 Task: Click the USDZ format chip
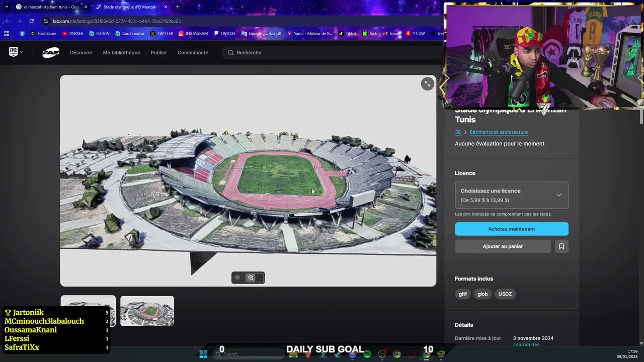pos(505,294)
